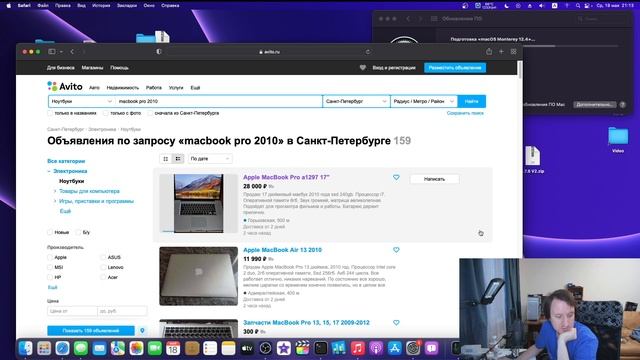Open MacBook Air 13 2010 listing photo
This screenshot has height=360, width=640.
tap(198, 276)
